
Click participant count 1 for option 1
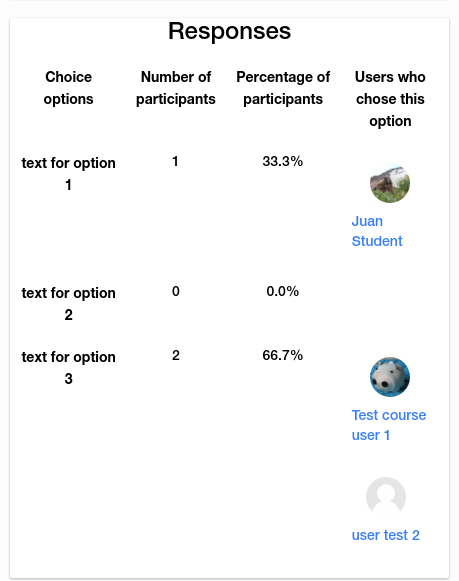tap(175, 161)
